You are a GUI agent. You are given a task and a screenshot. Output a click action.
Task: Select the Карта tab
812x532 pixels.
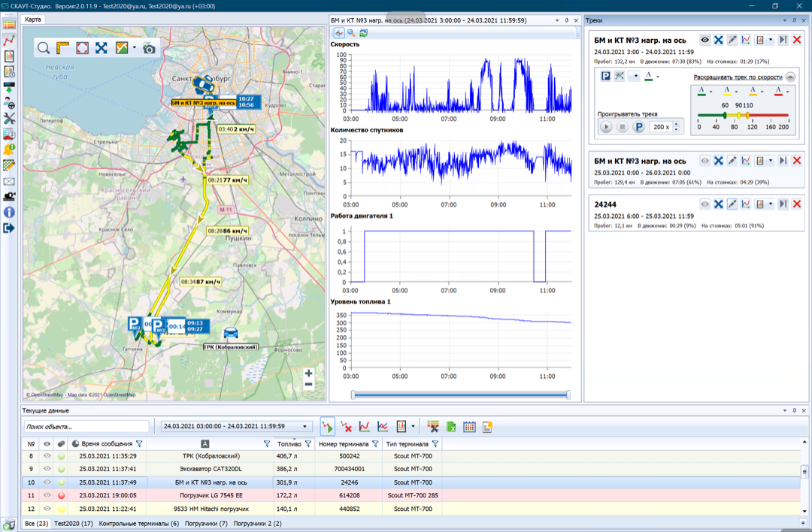[32, 20]
